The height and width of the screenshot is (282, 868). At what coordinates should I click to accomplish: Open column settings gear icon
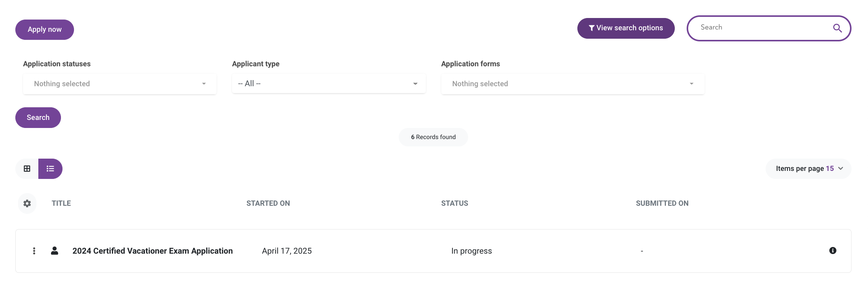point(27,203)
